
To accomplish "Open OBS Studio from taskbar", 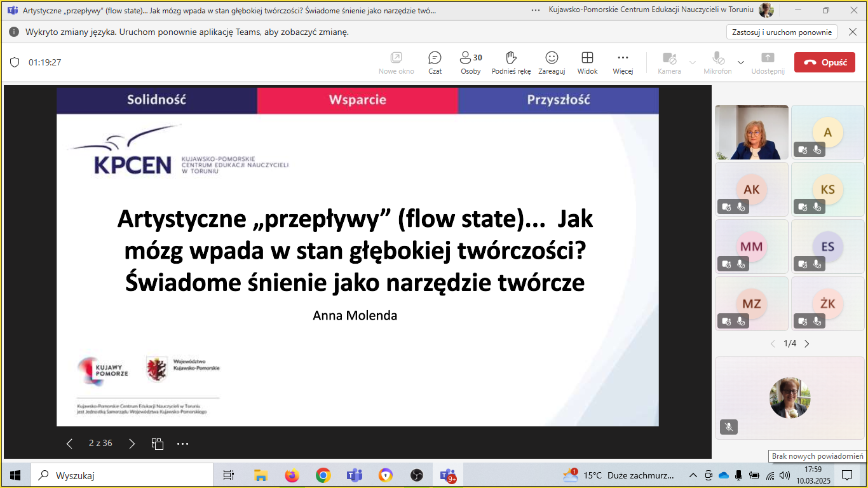I will [416, 475].
